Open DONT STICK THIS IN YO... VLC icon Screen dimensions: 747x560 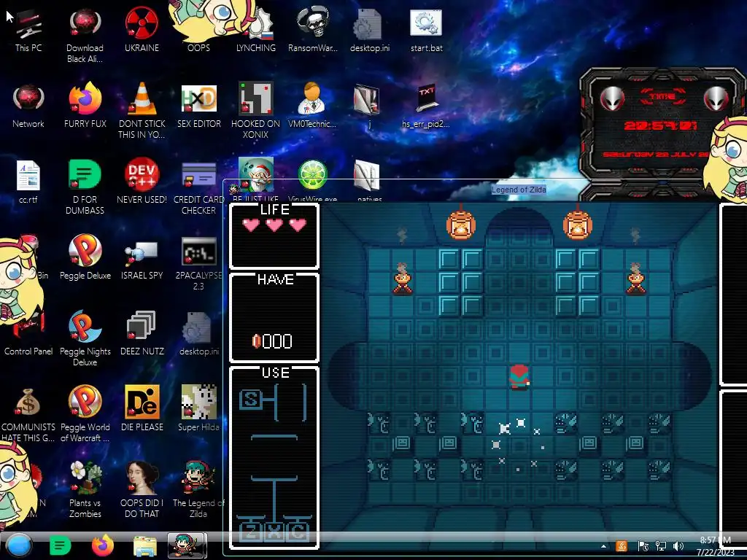(142, 111)
